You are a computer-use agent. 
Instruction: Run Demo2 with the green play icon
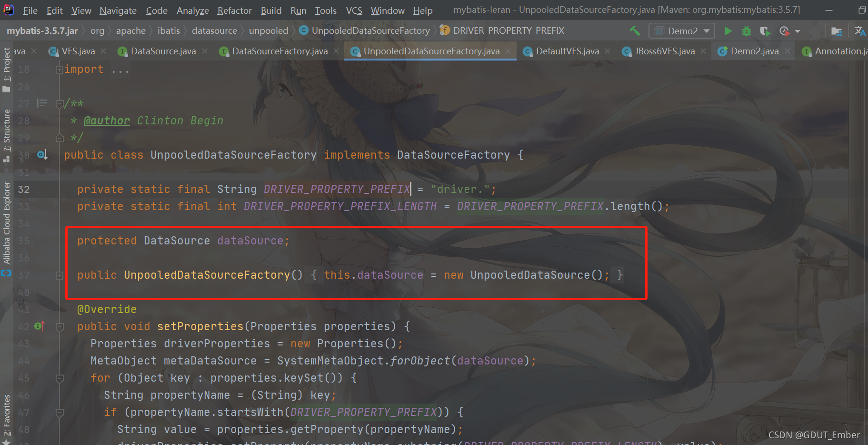[x=728, y=31]
